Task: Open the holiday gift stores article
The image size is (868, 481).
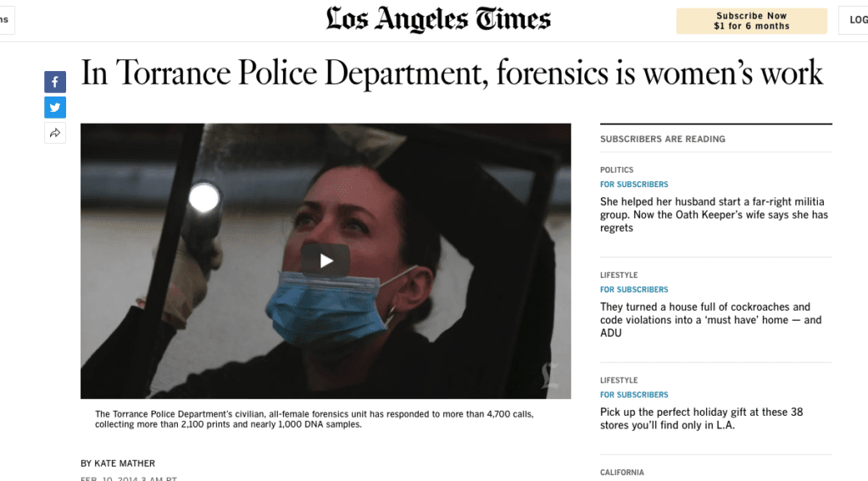Action: click(701, 418)
